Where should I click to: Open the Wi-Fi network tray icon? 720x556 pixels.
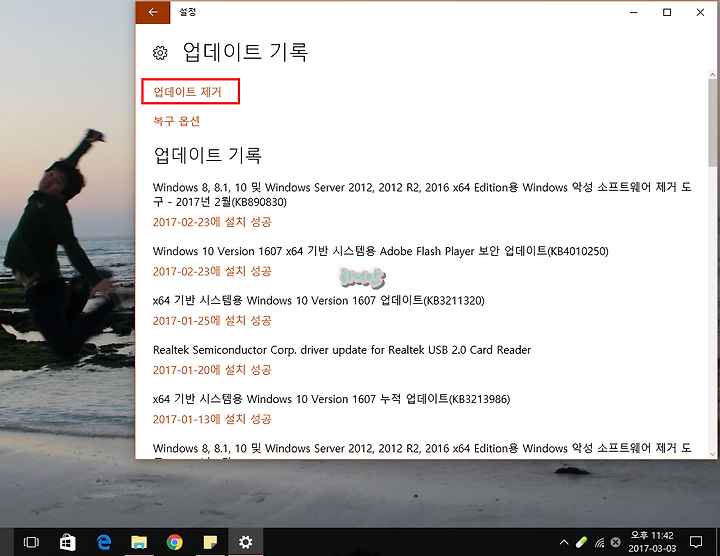pyautogui.click(x=599, y=543)
